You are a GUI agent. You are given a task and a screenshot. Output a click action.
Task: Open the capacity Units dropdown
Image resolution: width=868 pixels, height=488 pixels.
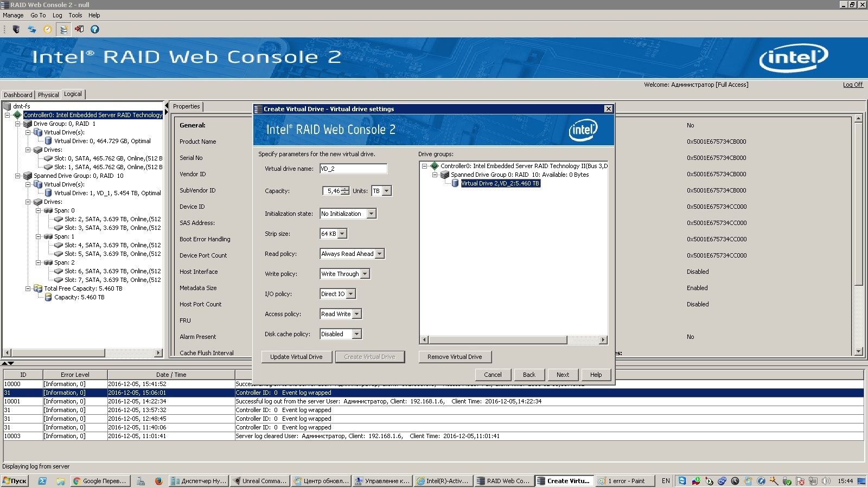tap(386, 191)
